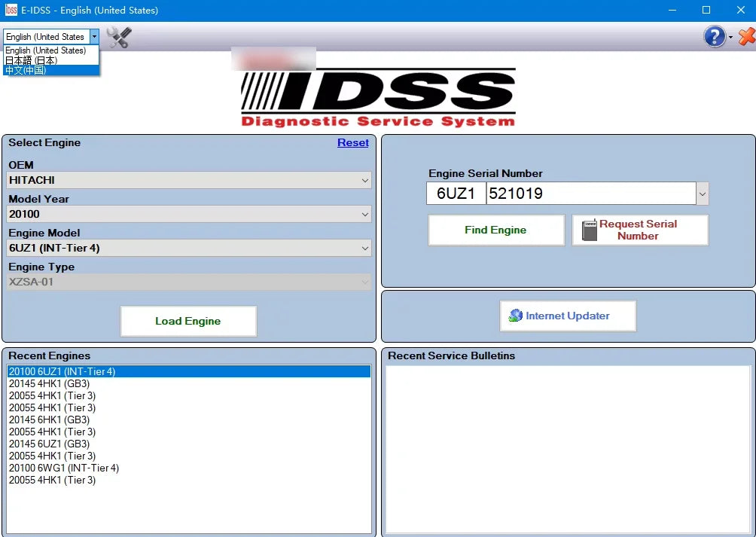
Task: Click the Load Engine button
Action: pos(188,321)
